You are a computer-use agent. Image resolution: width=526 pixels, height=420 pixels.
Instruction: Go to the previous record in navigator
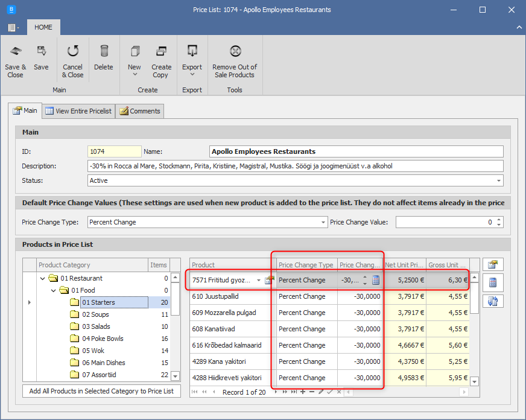click(214, 392)
